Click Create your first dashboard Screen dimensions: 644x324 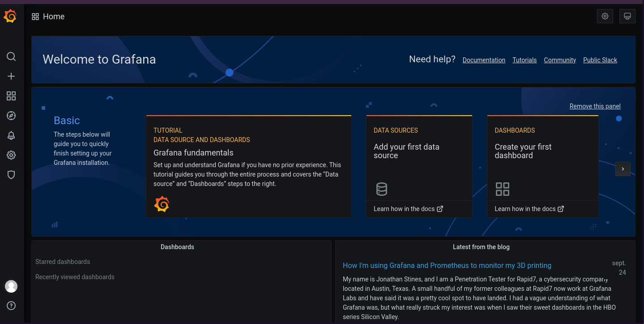click(x=523, y=151)
